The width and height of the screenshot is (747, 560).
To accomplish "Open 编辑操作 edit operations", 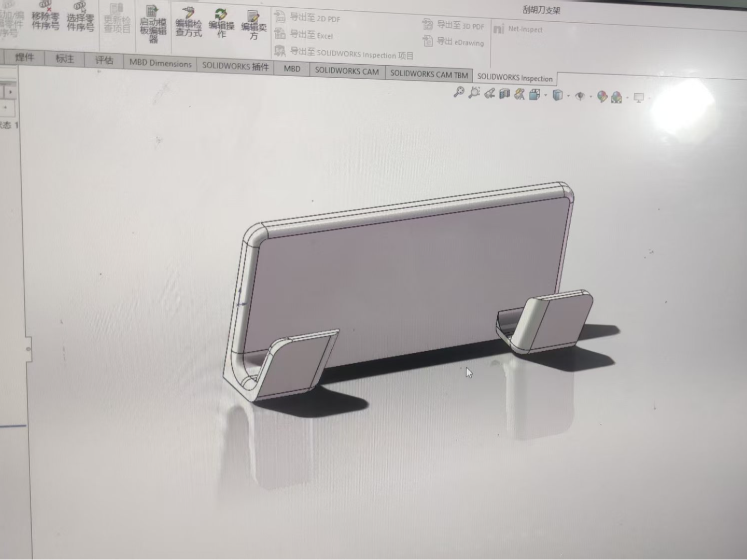I will point(221,23).
